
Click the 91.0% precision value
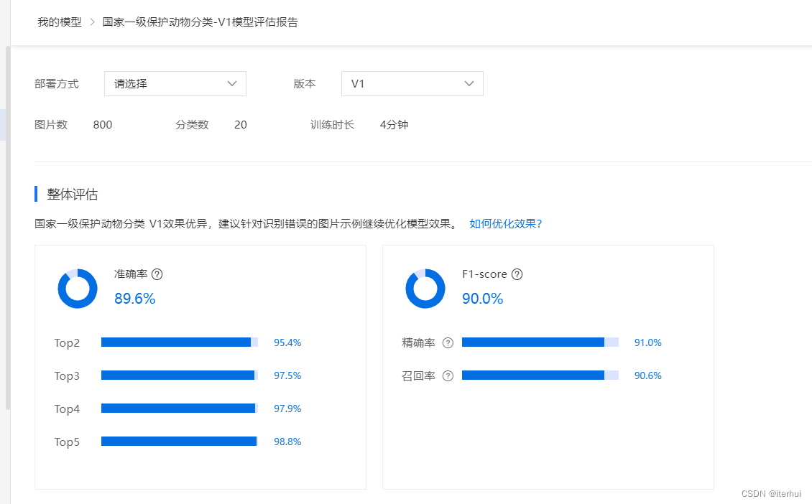pyautogui.click(x=648, y=342)
